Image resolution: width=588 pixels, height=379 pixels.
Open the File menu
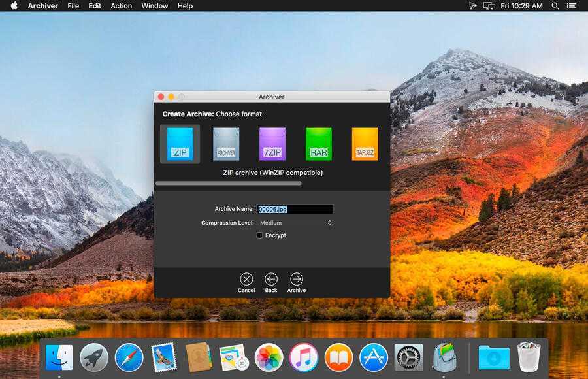click(73, 6)
